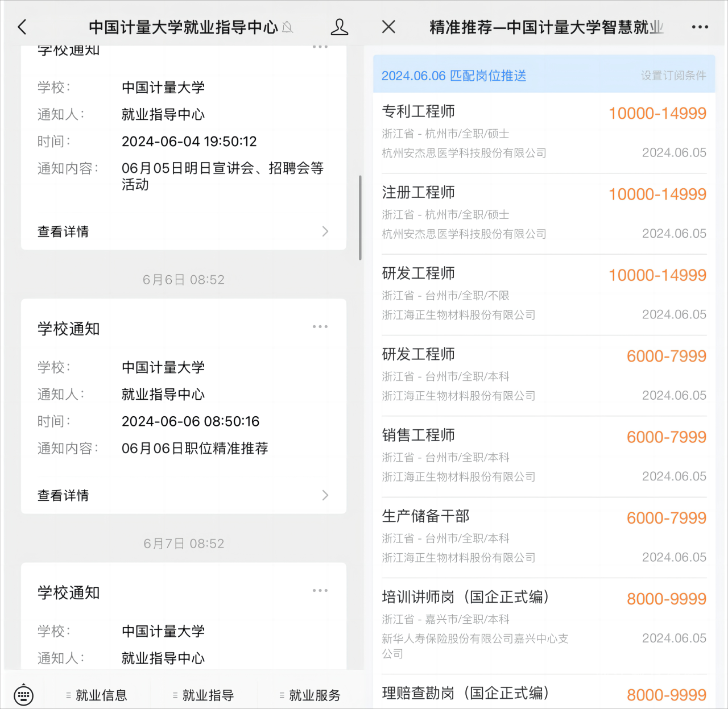View details of 06月06日职位精准推荐 notice
The height and width of the screenshot is (709, 728).
pos(183,495)
